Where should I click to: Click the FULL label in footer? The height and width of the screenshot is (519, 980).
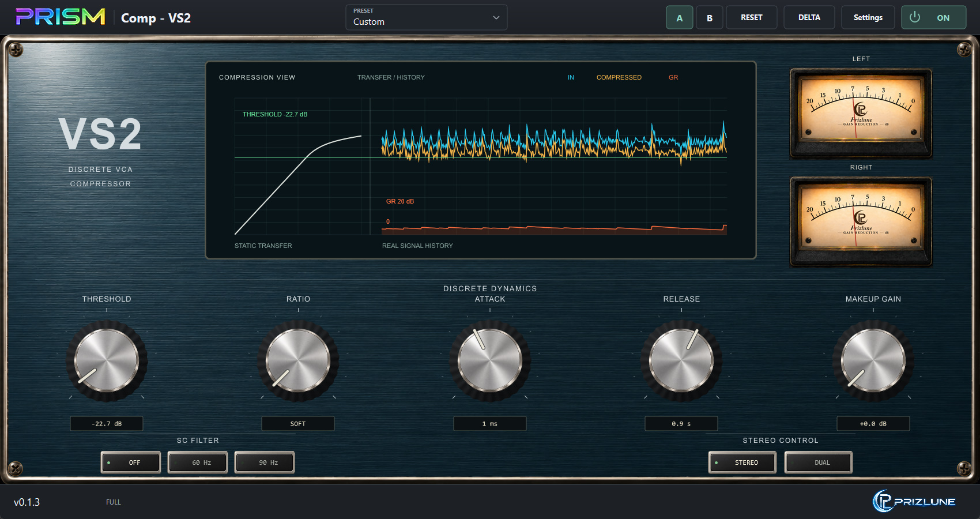(114, 502)
